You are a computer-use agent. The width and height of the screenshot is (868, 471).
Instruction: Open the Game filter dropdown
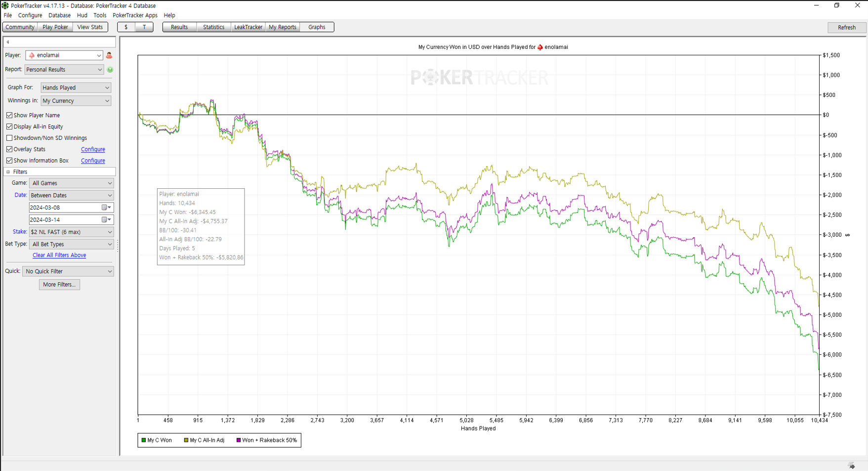(72, 183)
